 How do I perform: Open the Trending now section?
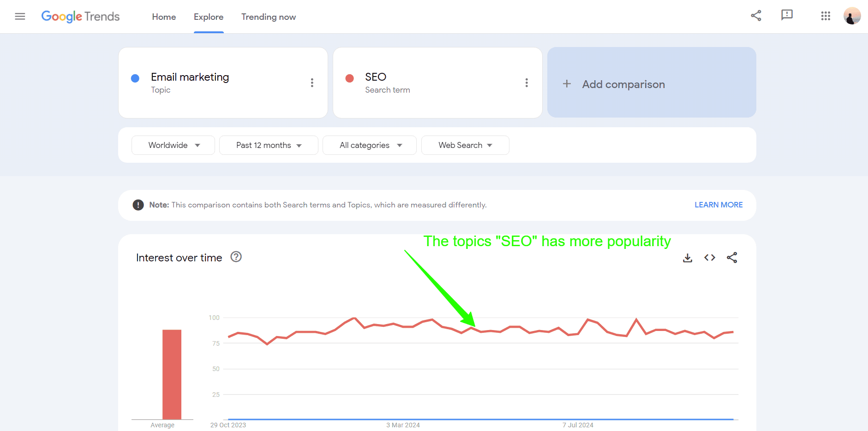tap(269, 17)
